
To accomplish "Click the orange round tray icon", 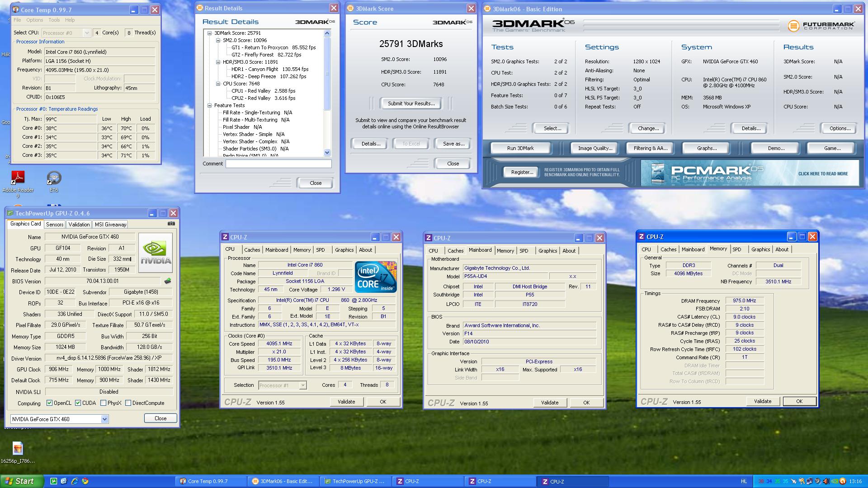I will 843,481.
